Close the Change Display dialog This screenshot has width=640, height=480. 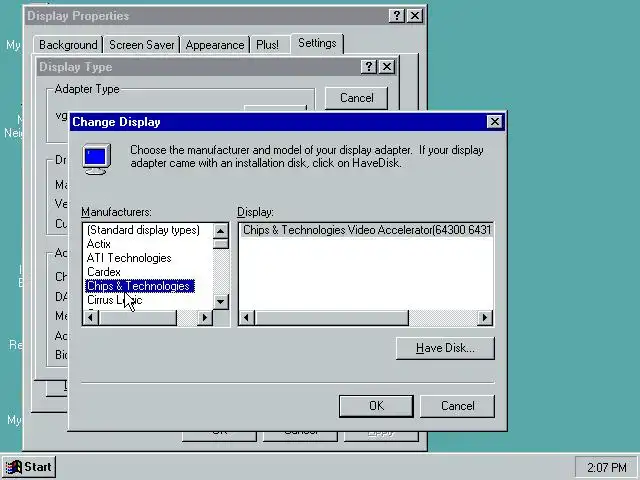pos(494,122)
